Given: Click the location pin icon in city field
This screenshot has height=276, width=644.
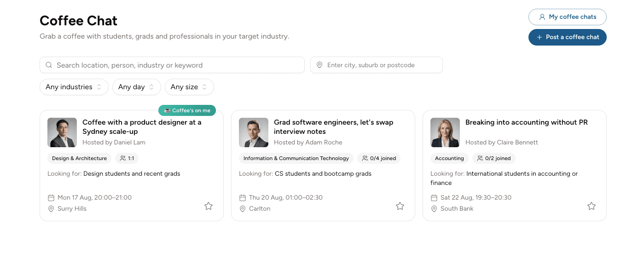Looking at the screenshot, I should point(319,65).
